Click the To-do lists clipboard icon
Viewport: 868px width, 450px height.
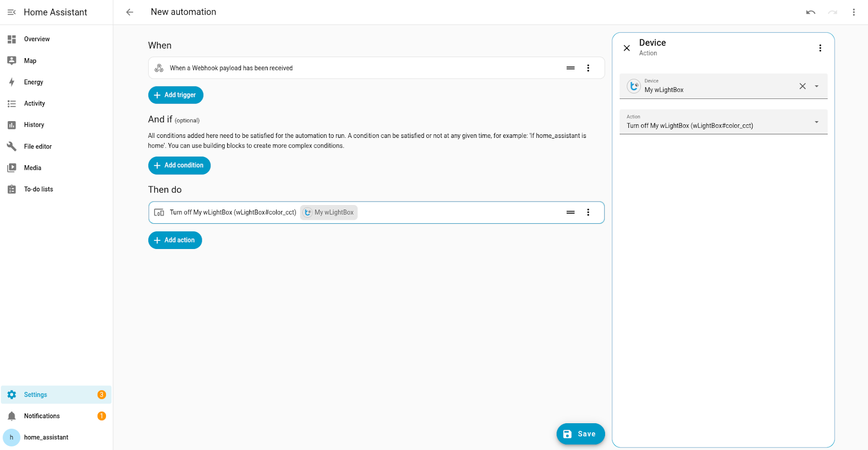(x=12, y=189)
